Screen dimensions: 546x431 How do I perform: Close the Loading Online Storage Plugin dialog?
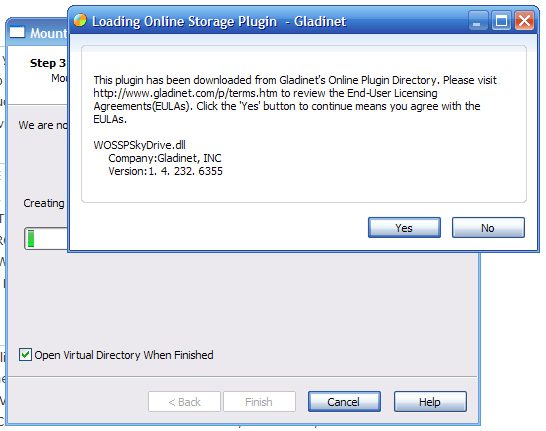point(524,21)
